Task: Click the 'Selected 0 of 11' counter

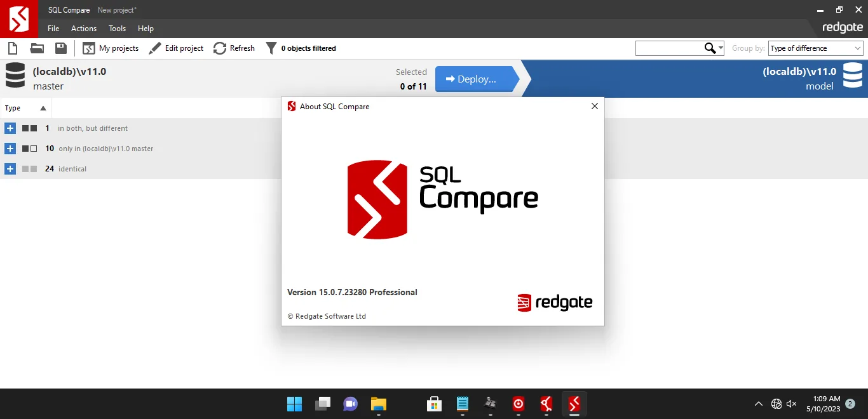Action: (x=412, y=79)
